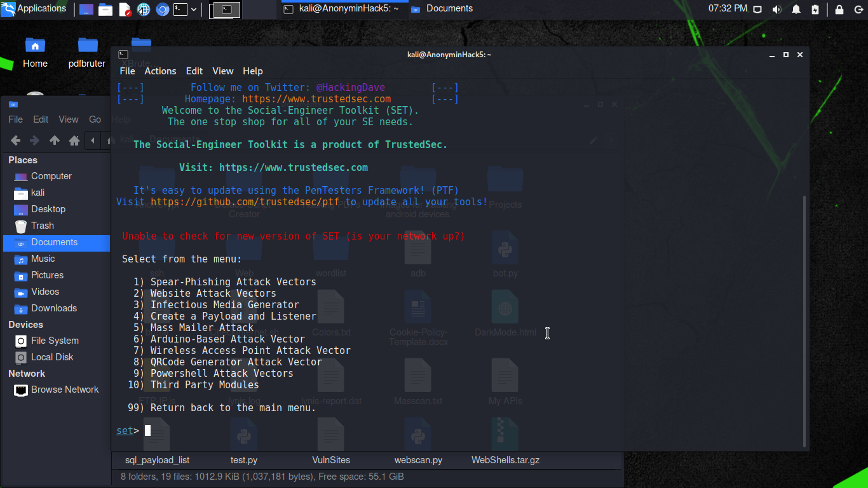Viewport: 868px width, 488px height.
Task: Click the log out panel icon
Action: point(858,10)
